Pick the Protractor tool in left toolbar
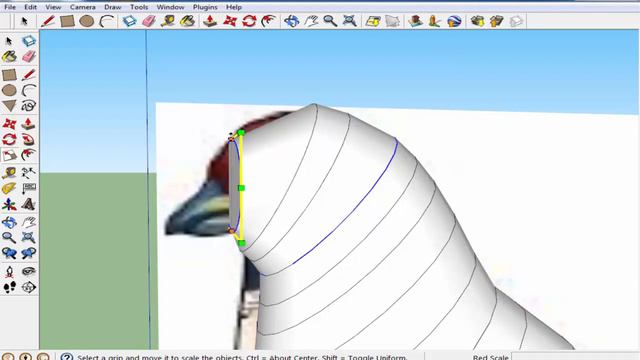The image size is (640, 360). coord(9,189)
